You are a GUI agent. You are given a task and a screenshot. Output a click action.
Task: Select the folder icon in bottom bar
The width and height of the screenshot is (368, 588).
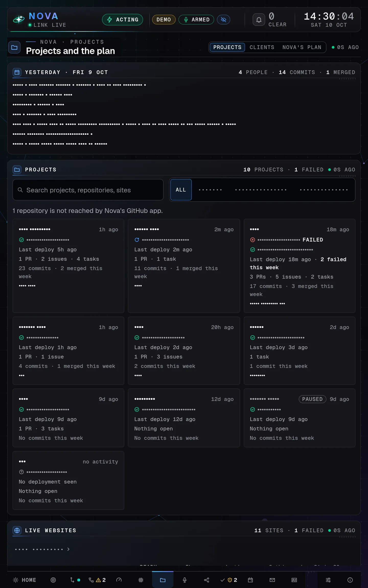click(x=163, y=580)
